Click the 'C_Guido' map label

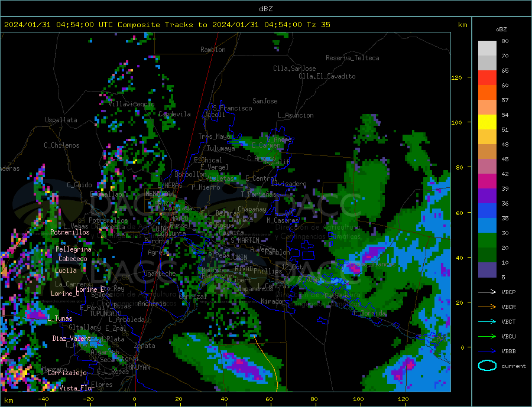pyautogui.click(x=79, y=185)
